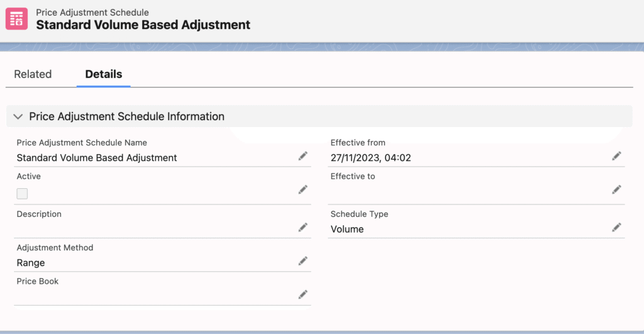The height and width of the screenshot is (334, 644).
Task: Toggle the Active checkbox
Action: (22, 194)
